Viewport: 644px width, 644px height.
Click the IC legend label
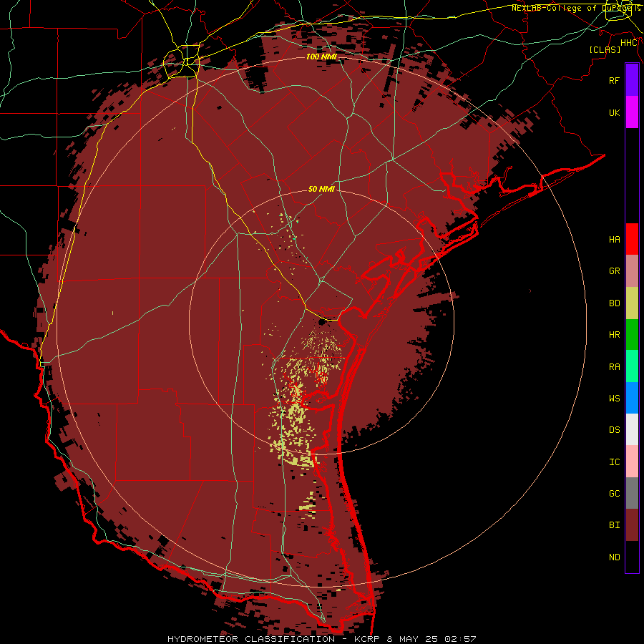[615, 462]
